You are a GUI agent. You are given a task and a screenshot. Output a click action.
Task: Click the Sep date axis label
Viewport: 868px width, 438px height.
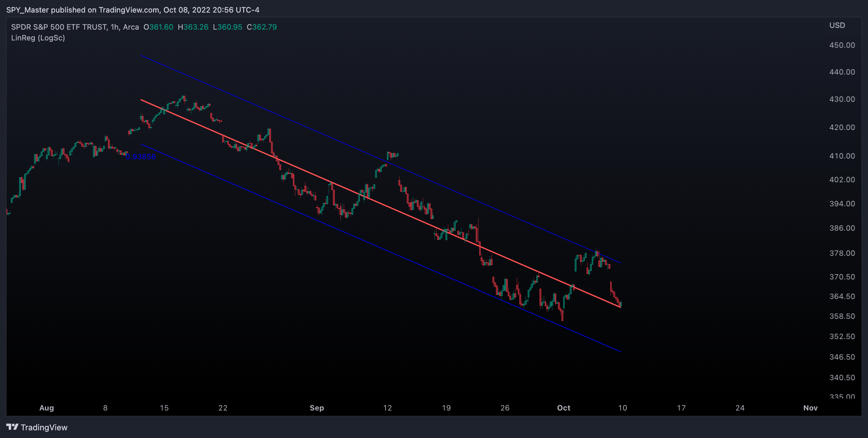(317, 408)
